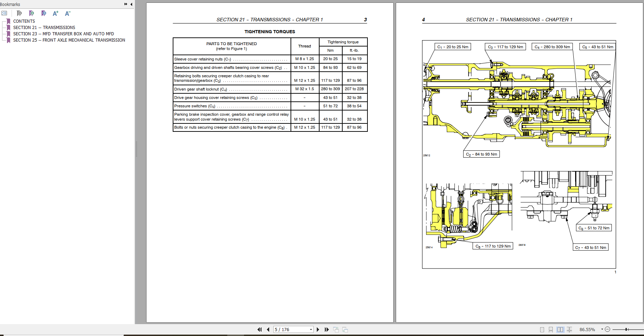Locate current page in bookmarks
The image size is (644, 336).
(44, 13)
